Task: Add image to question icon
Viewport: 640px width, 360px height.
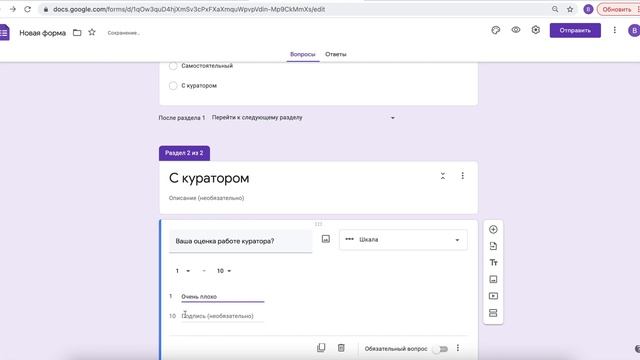Action: (x=326, y=239)
